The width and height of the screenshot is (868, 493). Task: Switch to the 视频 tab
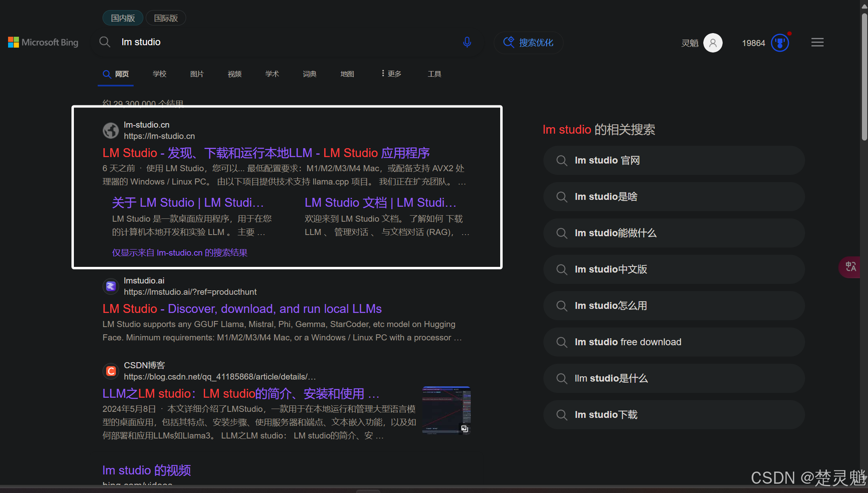pyautogui.click(x=235, y=74)
